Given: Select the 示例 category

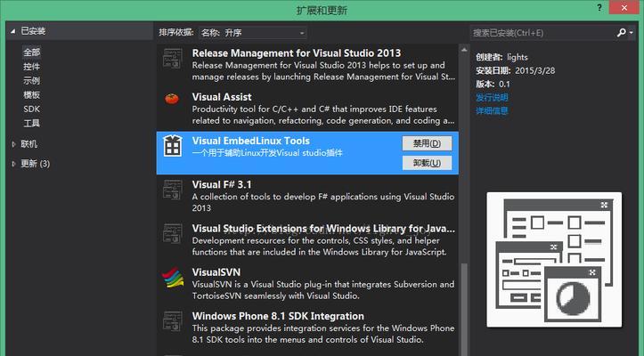Looking at the screenshot, I should [x=32, y=80].
